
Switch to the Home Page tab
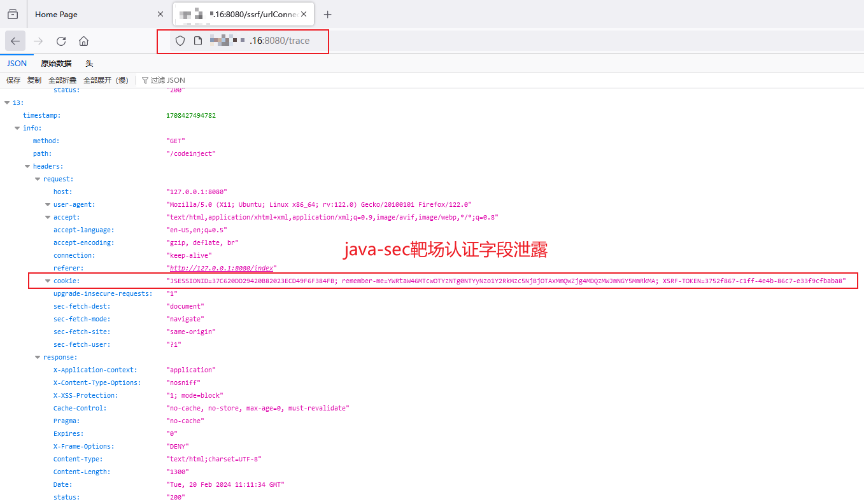click(x=98, y=14)
